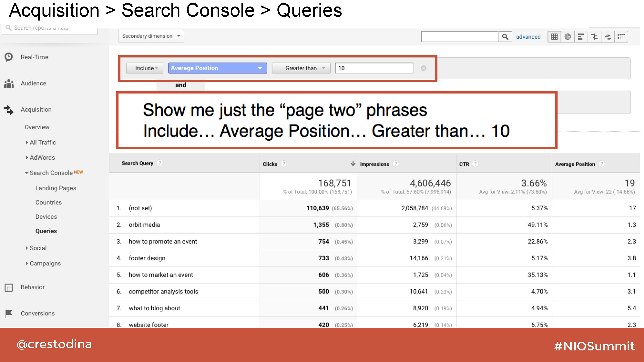Remove the Average Position filter with the X
The height and width of the screenshot is (362, 644).
[x=423, y=68]
